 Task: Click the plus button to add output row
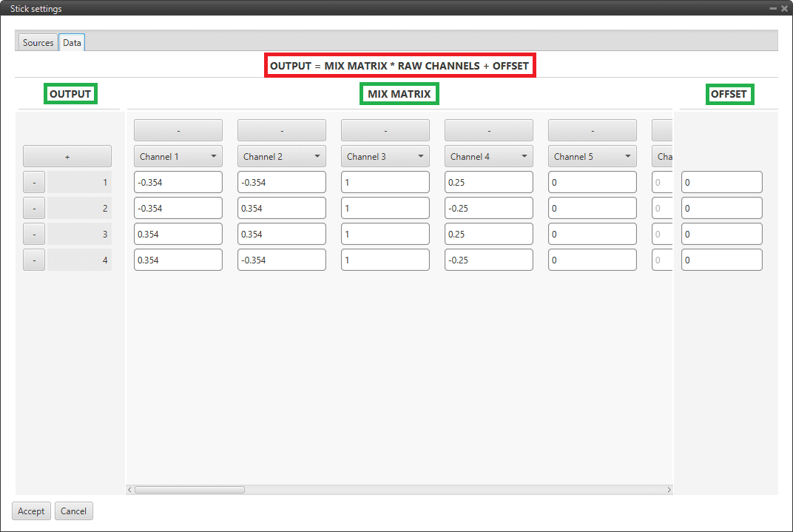[x=67, y=156]
